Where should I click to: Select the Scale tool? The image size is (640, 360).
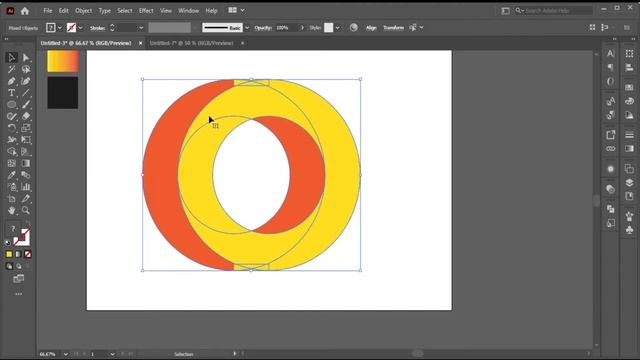(x=26, y=128)
